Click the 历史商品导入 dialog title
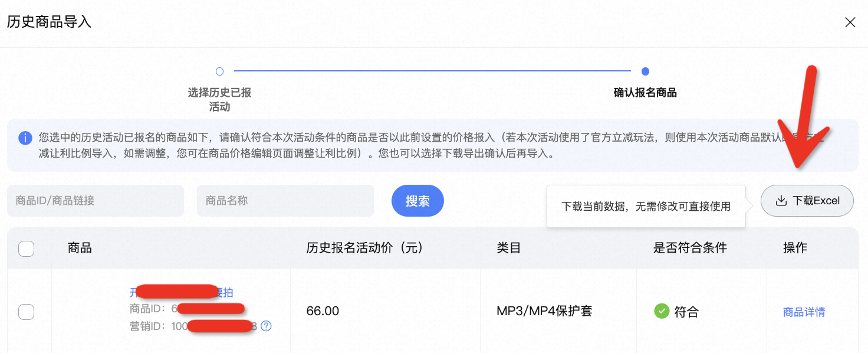The width and height of the screenshot is (868, 353). point(50,22)
